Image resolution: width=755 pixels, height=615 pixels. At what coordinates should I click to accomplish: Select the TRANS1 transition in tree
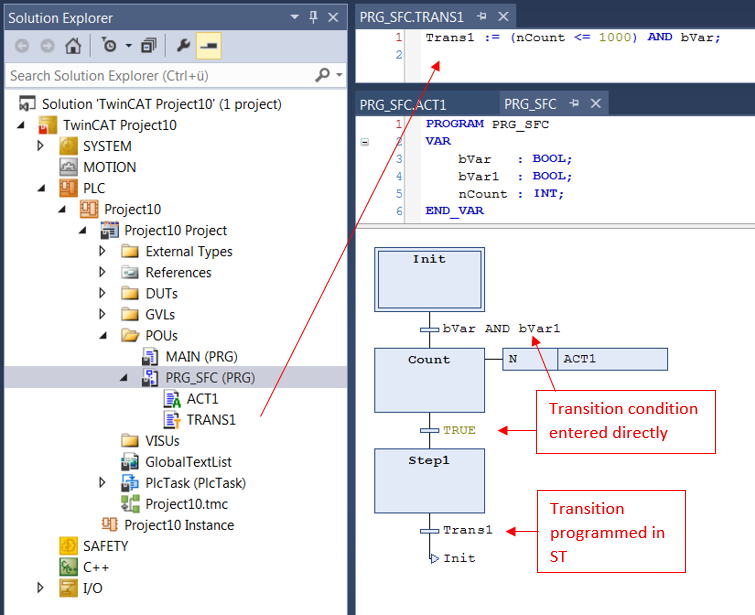point(211,420)
